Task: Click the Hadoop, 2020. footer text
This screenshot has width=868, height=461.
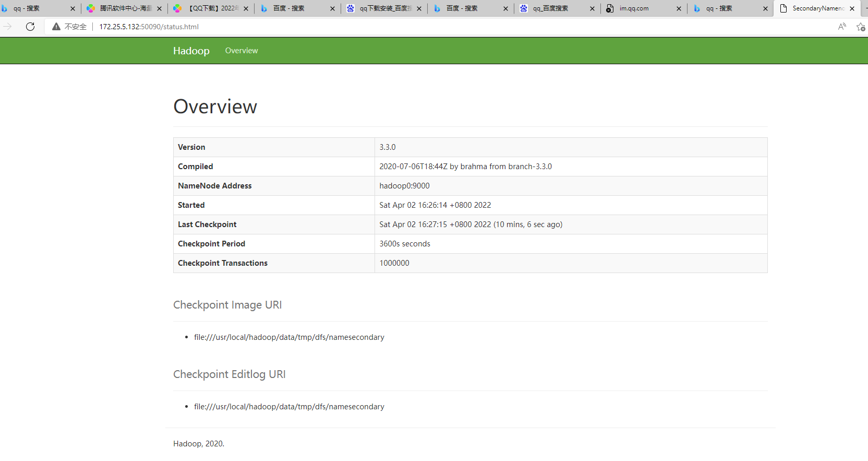Action: [199, 444]
